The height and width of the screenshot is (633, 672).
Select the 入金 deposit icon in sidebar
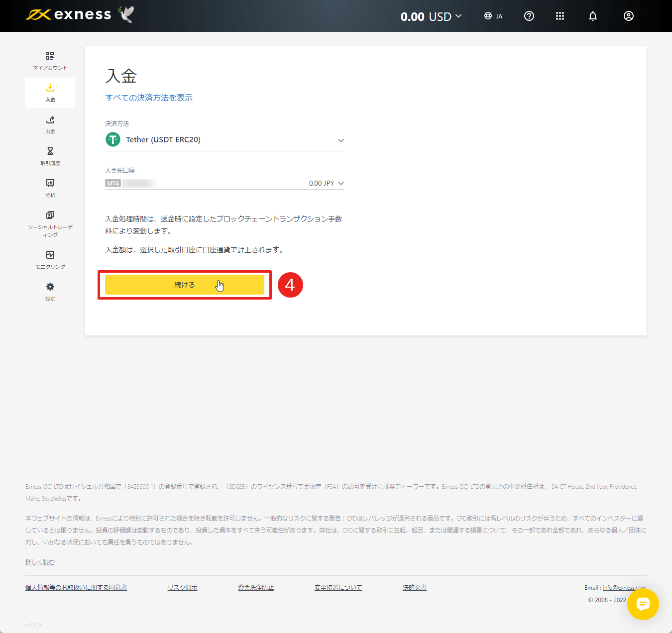[50, 92]
